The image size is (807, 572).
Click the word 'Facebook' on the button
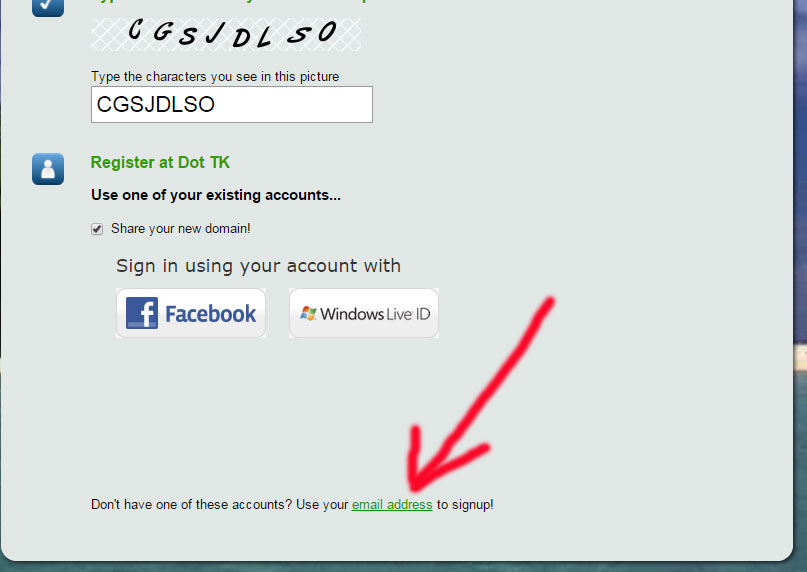click(x=210, y=314)
